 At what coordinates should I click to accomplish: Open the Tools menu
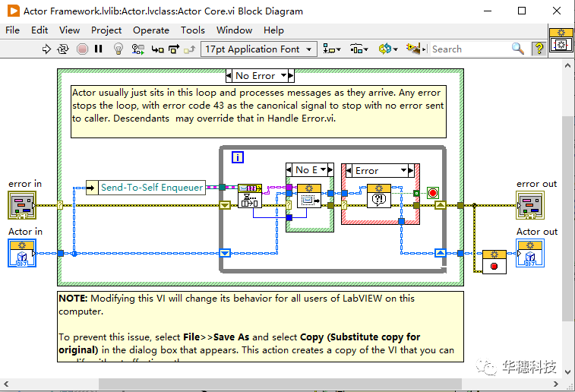coord(192,30)
